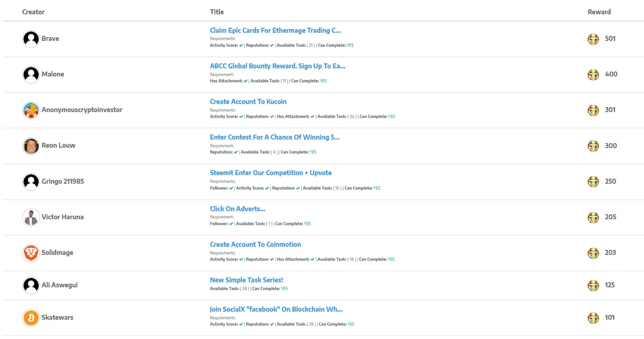Click 'Available Task: ( 29 )' in Skatewars' row
The image size is (644, 339).
click(296, 324)
